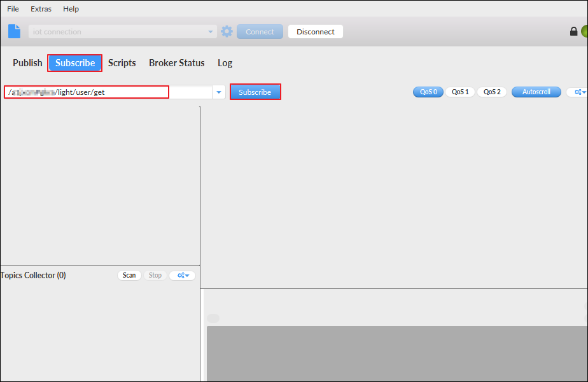Switch to the Broker Status tab
588x382 pixels.
point(176,62)
